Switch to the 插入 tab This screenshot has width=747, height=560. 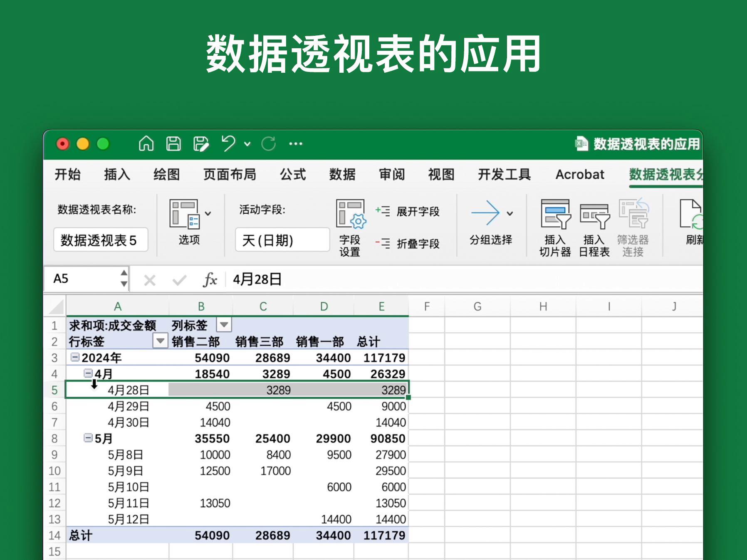coord(117,174)
